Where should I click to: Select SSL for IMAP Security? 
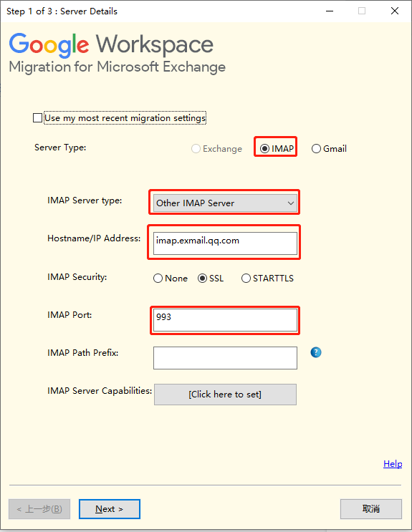point(203,279)
